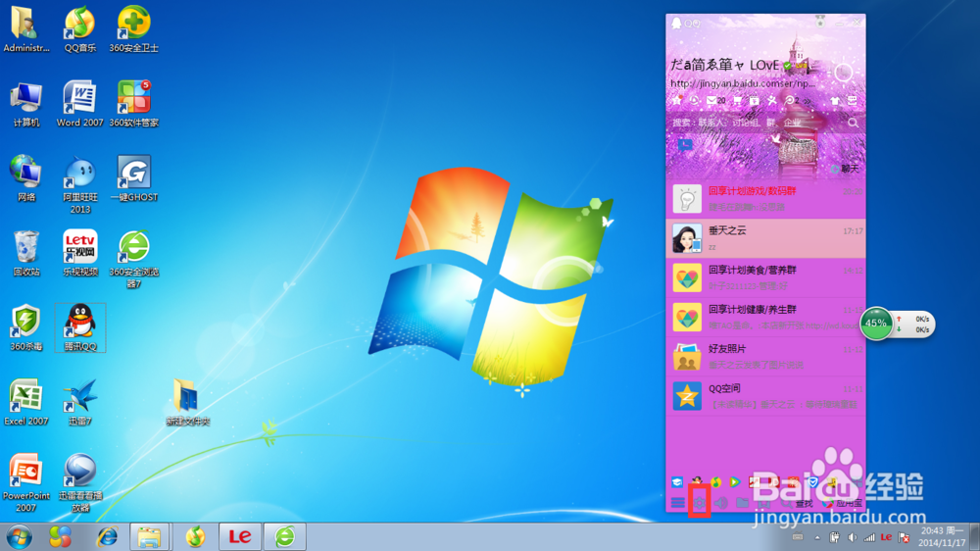Viewport: 980px width, 551px height.
Task: Open QQ system settings gear icon
Action: point(700,503)
